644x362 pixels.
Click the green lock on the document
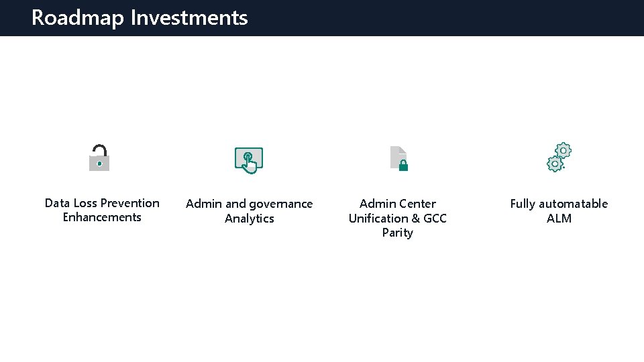pos(403,165)
